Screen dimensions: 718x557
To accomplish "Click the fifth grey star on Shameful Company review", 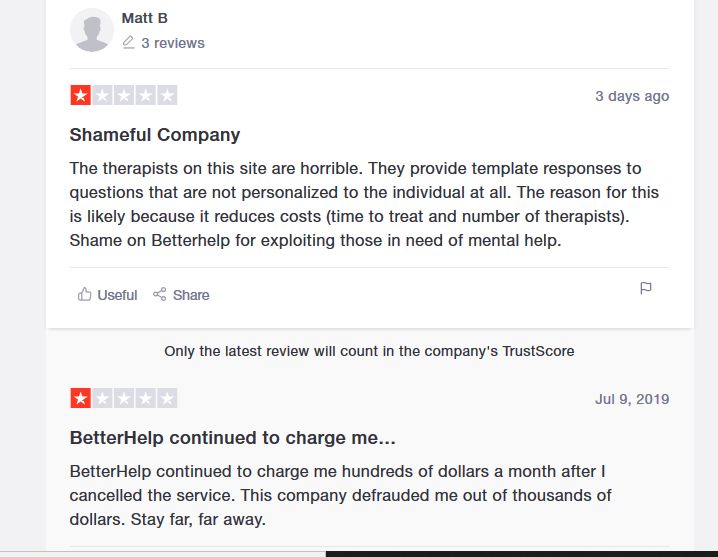I will click(167, 96).
